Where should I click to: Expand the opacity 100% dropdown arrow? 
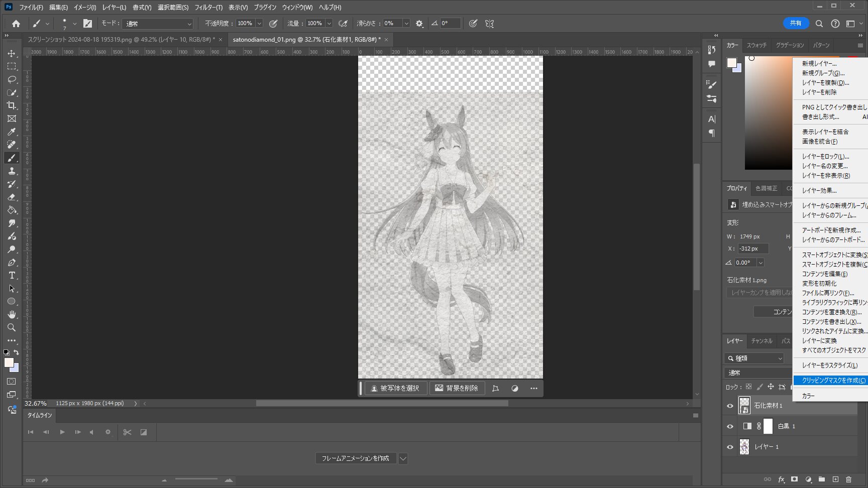(259, 24)
